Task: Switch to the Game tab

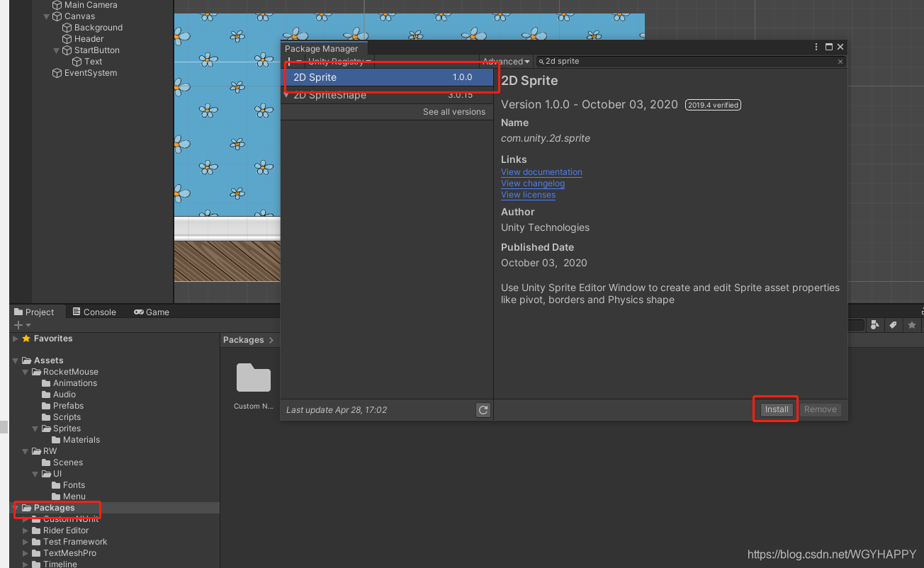Action: coord(152,312)
